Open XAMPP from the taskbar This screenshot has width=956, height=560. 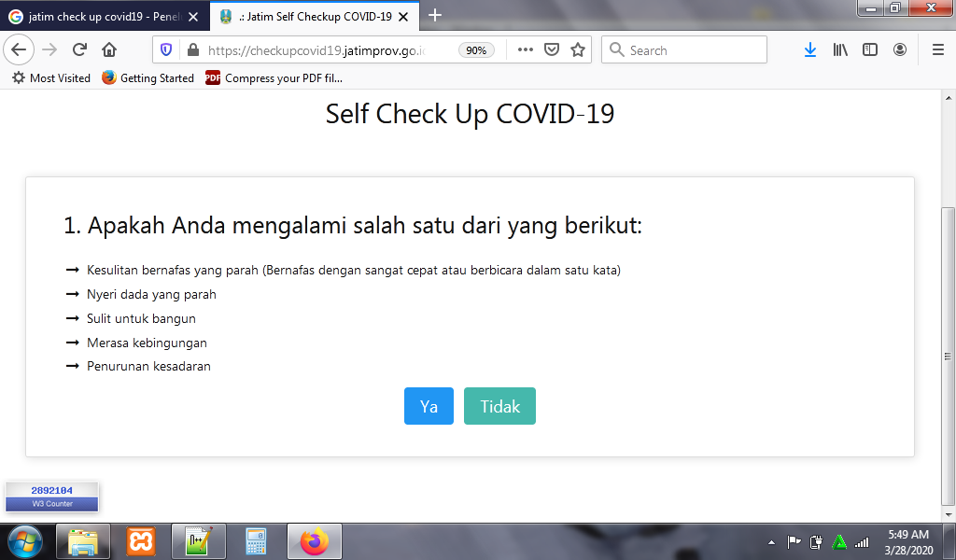click(x=141, y=541)
